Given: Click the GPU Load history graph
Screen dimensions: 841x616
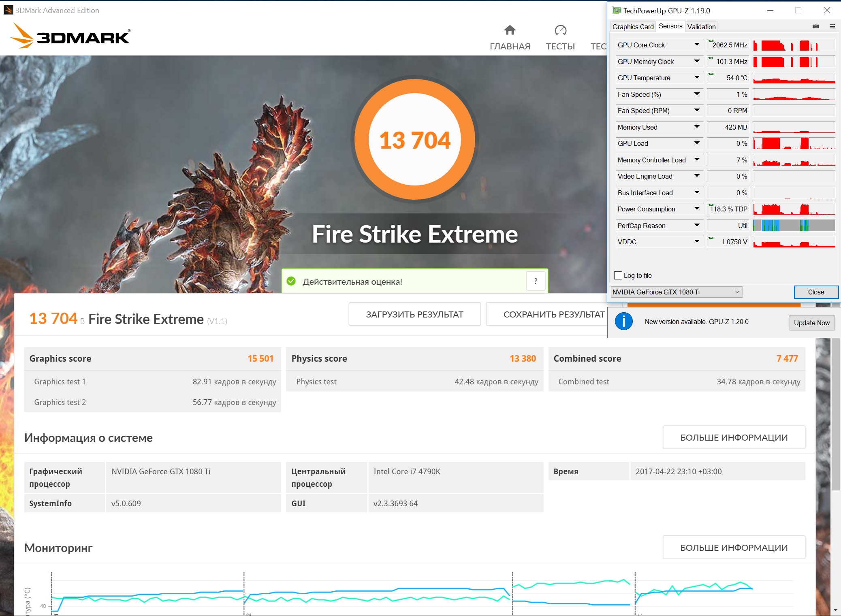Looking at the screenshot, I should pyautogui.click(x=794, y=143).
